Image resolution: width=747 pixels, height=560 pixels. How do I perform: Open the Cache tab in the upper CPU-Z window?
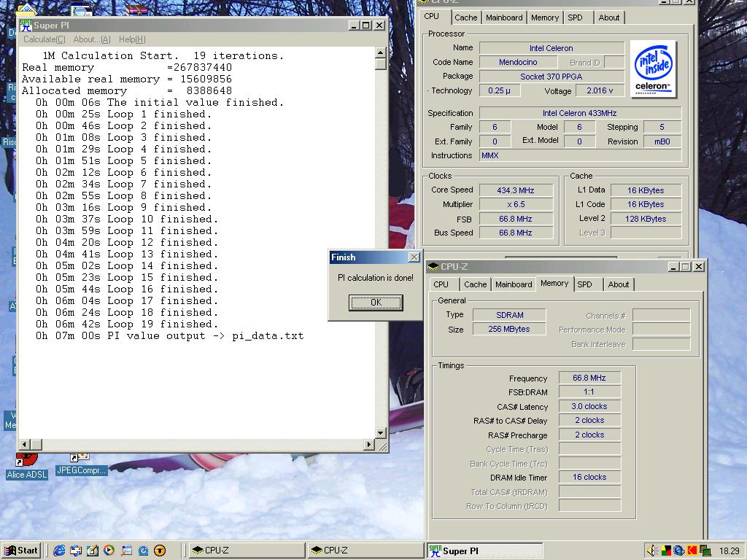(466, 17)
